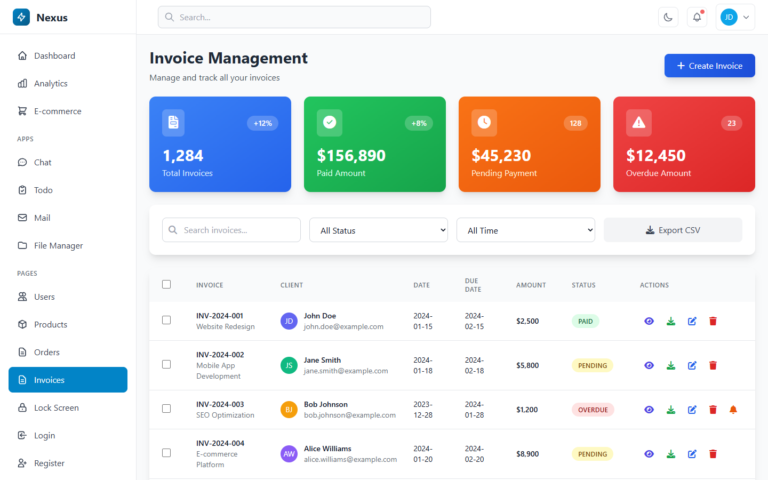
Task: Click the DUE DATE column header
Action: point(473,285)
